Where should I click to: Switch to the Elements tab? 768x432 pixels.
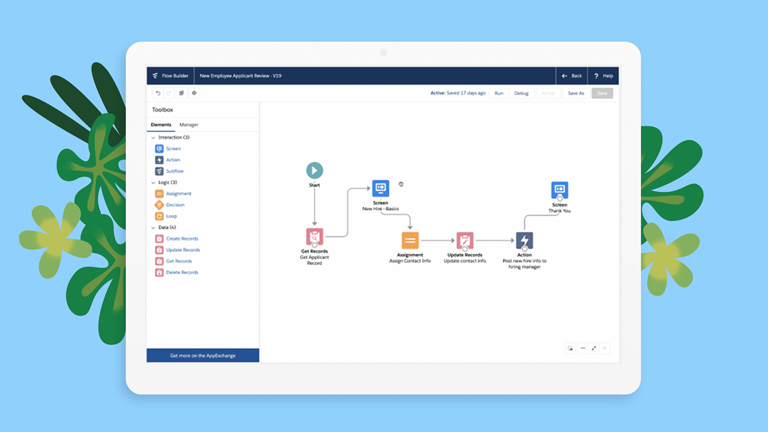coord(161,125)
